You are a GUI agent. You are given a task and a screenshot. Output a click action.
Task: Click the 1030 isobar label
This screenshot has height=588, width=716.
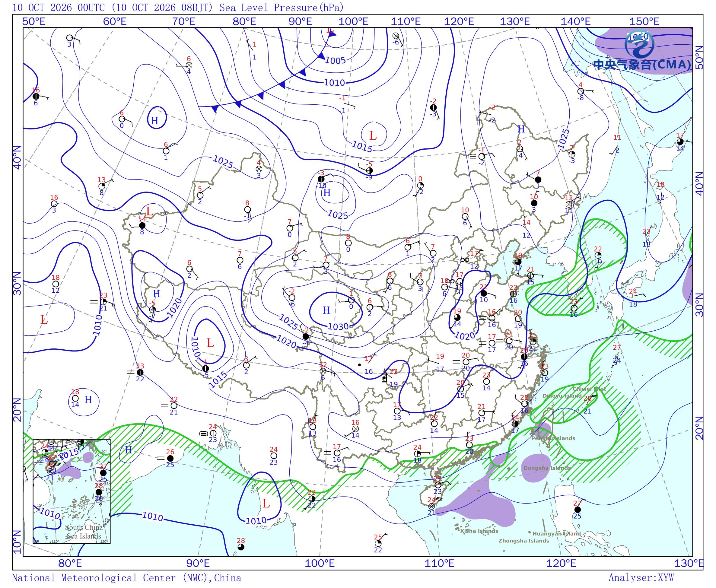(338, 326)
